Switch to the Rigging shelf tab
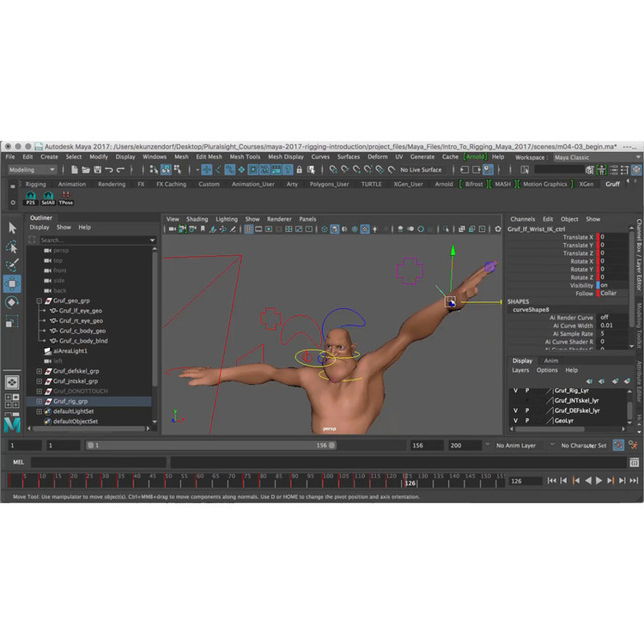Image resolution: width=644 pixels, height=644 pixels. 35,184
